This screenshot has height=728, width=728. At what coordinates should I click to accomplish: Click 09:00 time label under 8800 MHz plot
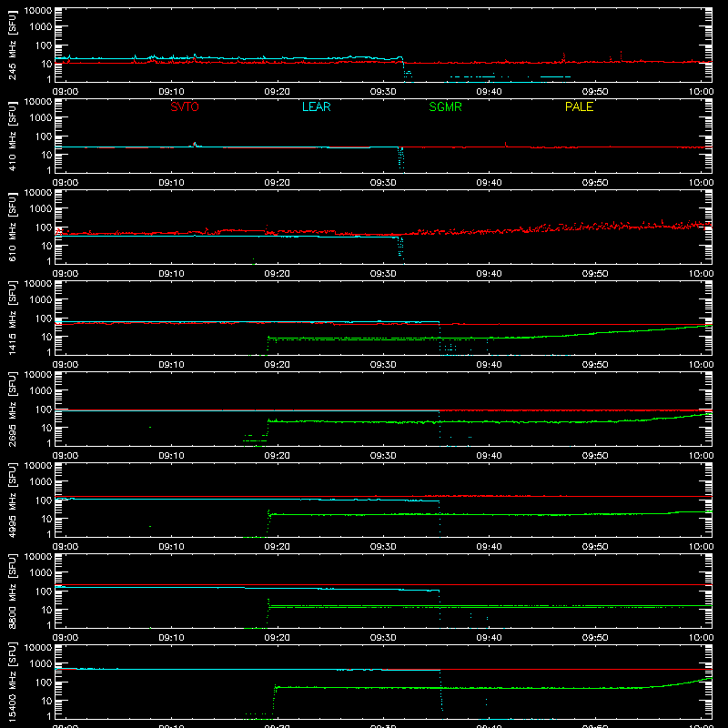(65, 638)
